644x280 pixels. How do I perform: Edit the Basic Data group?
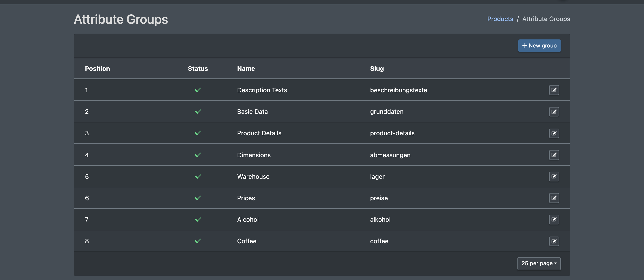554,112
